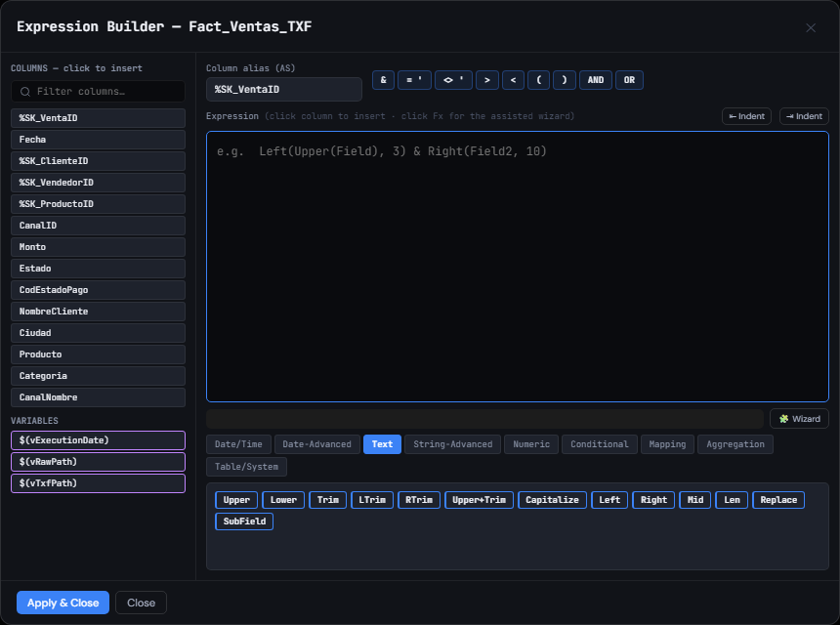
Task: Insert a closing parenthesis
Action: pyautogui.click(x=565, y=80)
